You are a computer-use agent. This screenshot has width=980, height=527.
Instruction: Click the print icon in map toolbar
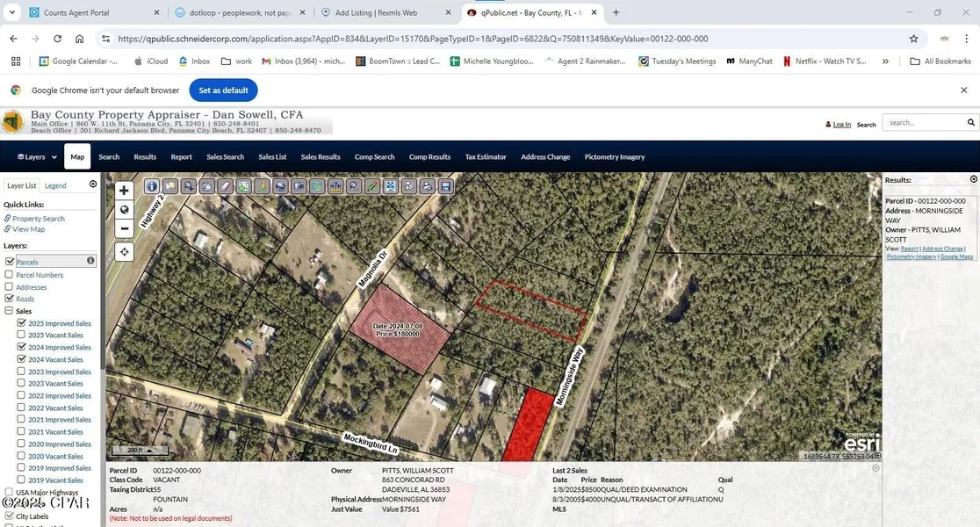pyautogui.click(x=427, y=186)
